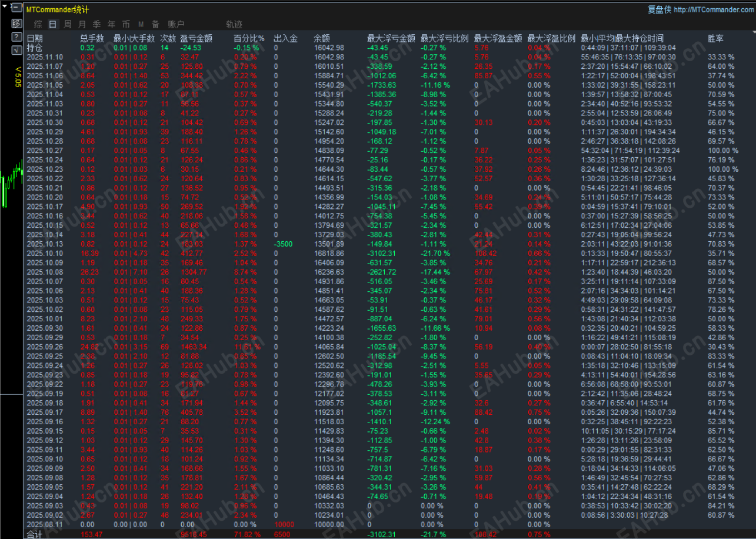Click the 出入金 column header
756x539 pixels.
[x=285, y=38]
